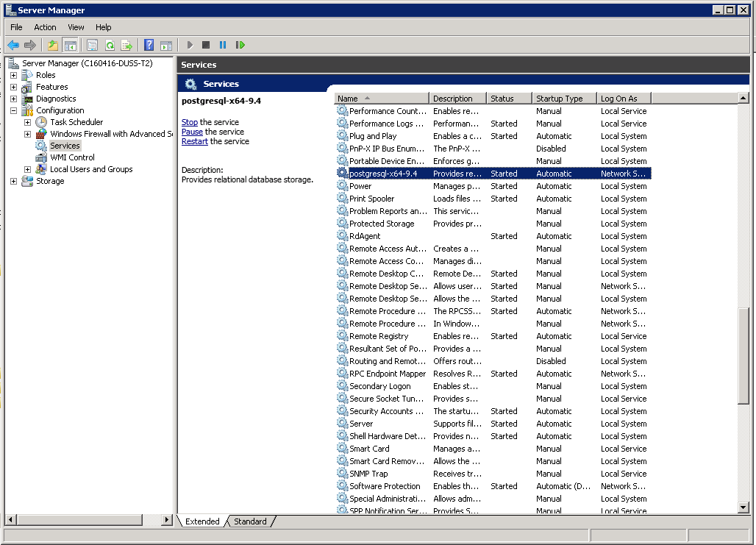Image resolution: width=756 pixels, height=545 pixels.
Task: Click the Export List toolbar icon
Action: (126, 45)
